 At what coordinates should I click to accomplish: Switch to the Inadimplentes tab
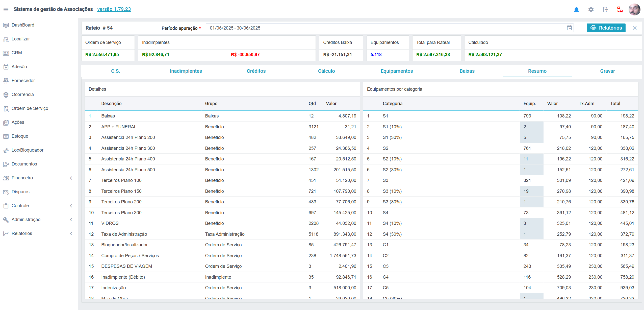pos(186,71)
